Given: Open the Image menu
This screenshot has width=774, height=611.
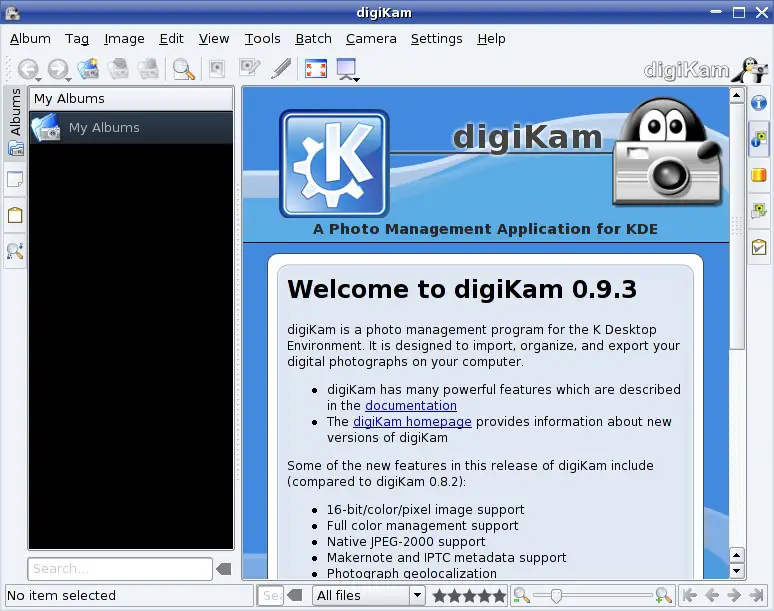Looking at the screenshot, I should pos(124,38).
